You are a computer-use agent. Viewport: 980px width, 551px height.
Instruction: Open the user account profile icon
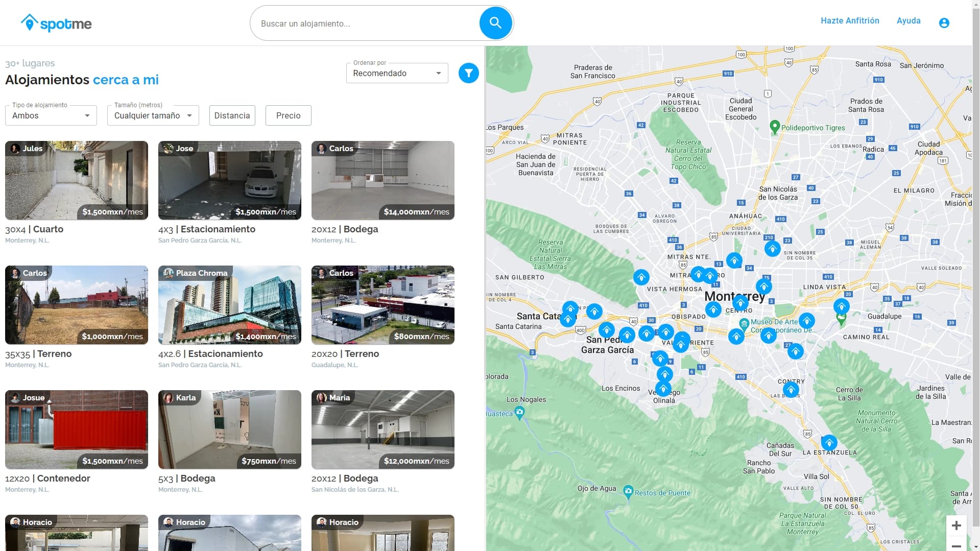point(944,22)
